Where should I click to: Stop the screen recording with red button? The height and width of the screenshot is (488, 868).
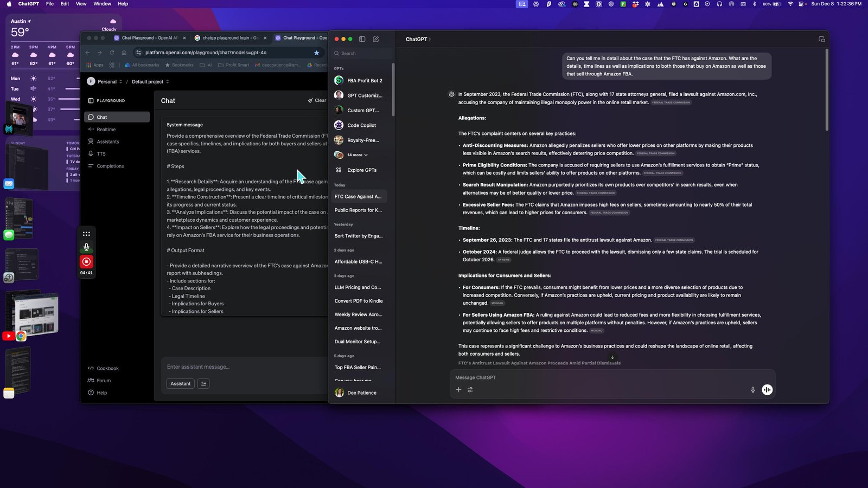pos(86,262)
